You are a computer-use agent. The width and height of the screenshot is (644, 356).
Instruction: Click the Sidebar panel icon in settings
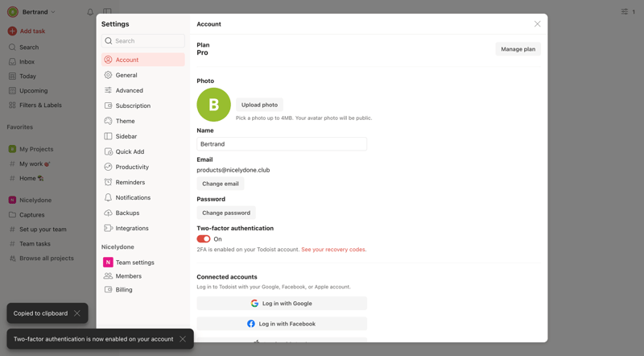[x=108, y=136]
